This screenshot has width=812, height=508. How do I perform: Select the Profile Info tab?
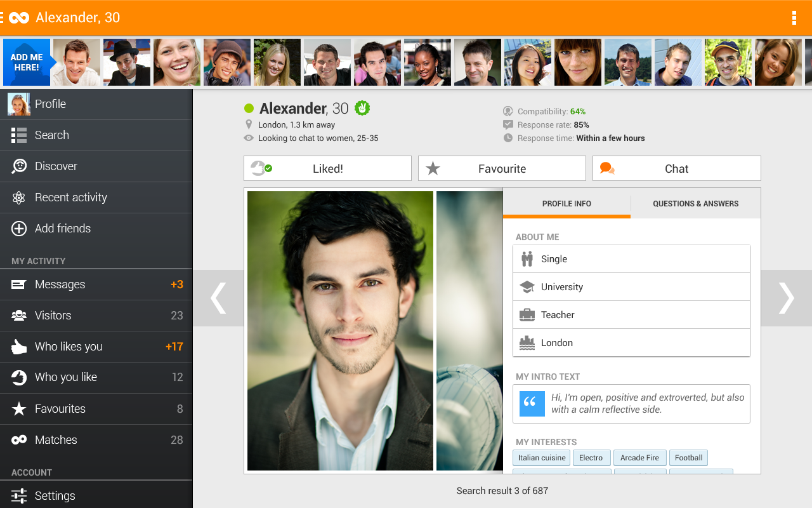pyautogui.click(x=566, y=204)
